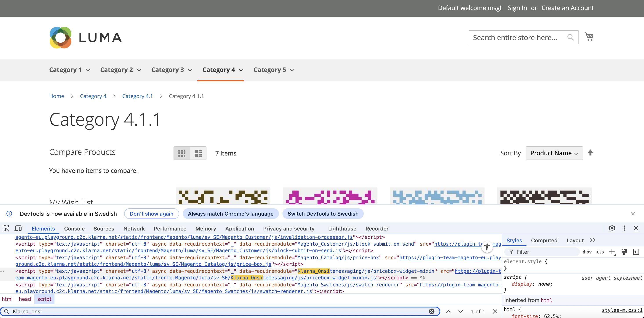The height and width of the screenshot is (318, 644).
Task: Go to next search result
Action: pyautogui.click(x=460, y=311)
